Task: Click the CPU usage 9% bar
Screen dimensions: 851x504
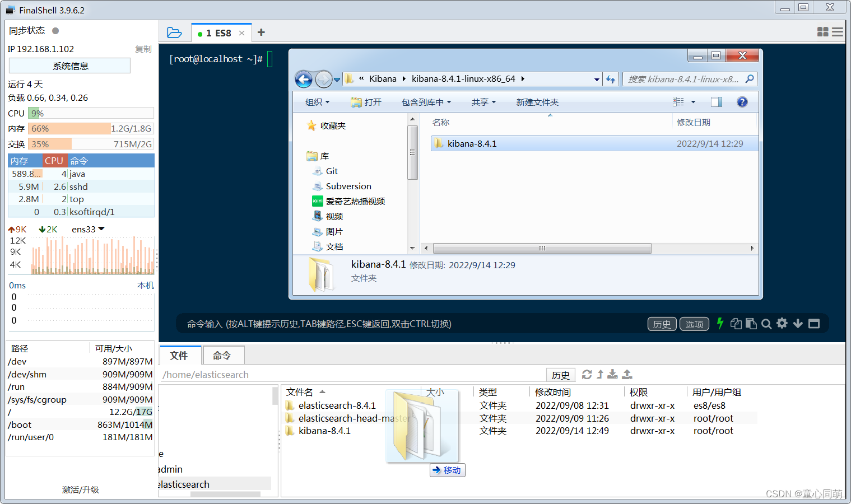Action: pyautogui.click(x=91, y=113)
